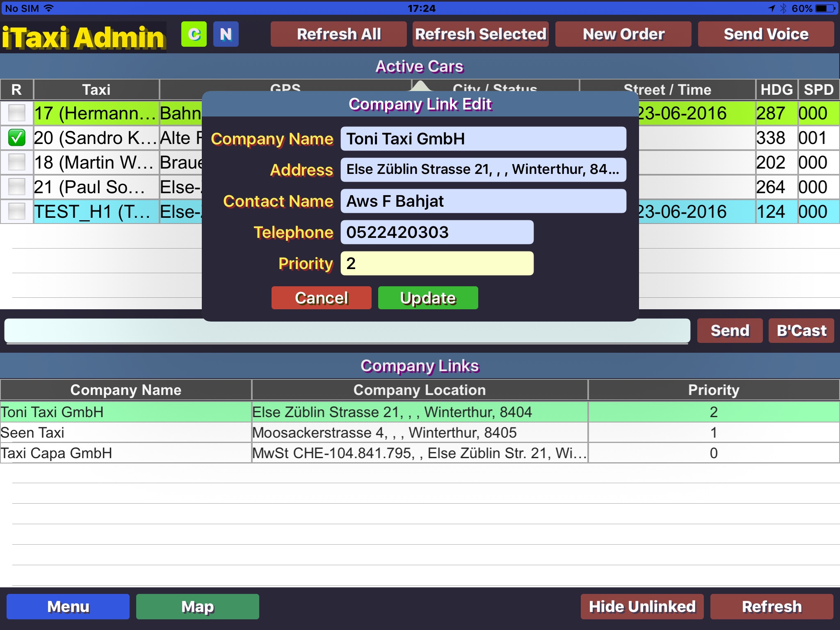The image size is (840, 630).
Task: Click MwSt CHE-104.841.795 location cell
Action: tap(420, 453)
